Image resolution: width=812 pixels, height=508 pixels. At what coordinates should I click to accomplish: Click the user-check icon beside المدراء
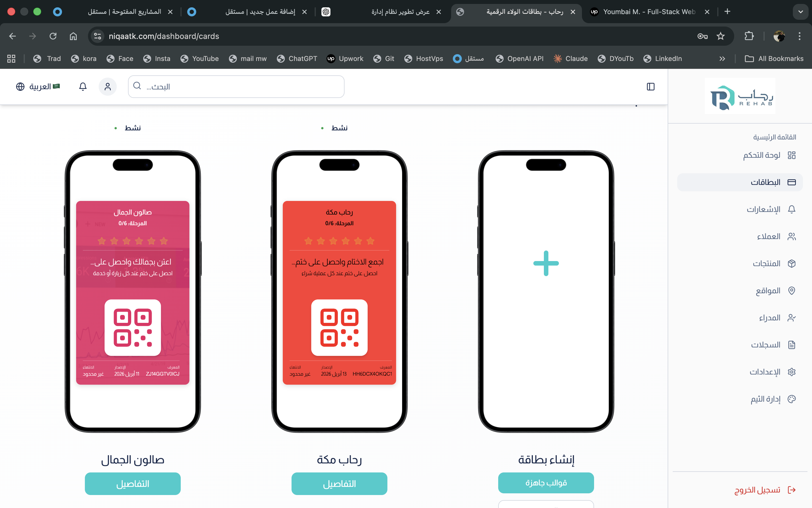(791, 318)
